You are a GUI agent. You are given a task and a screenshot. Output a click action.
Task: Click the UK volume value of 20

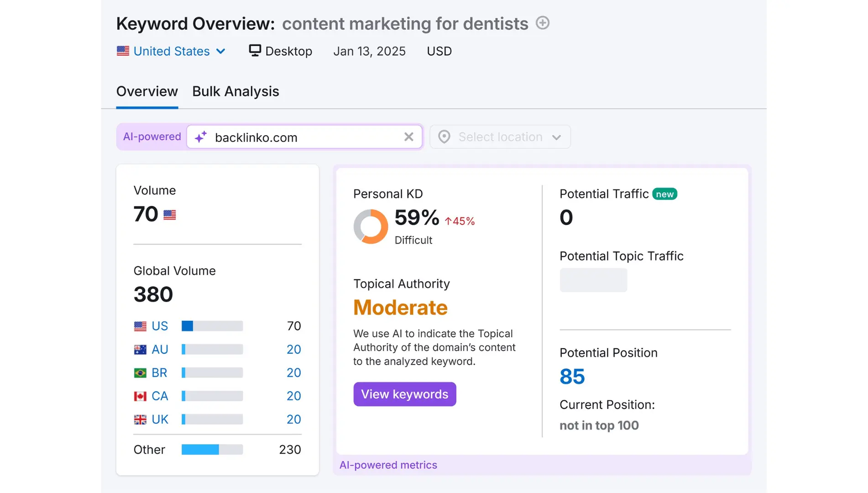point(293,419)
